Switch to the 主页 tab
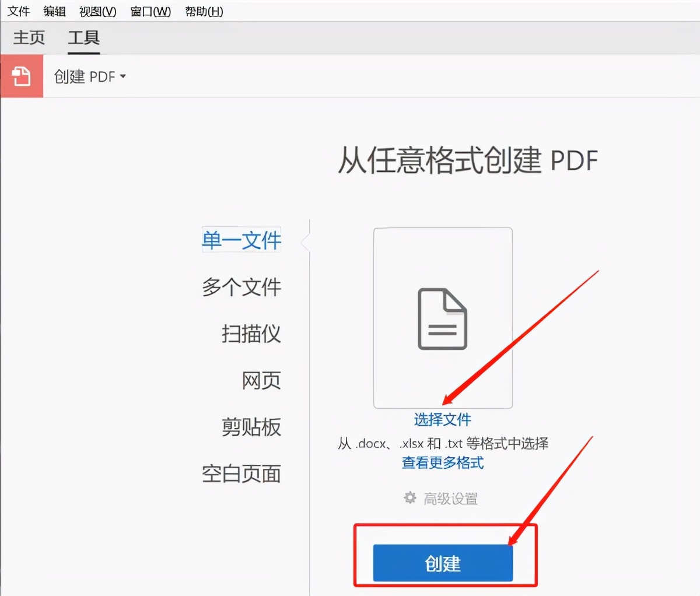Viewport: 700px width, 596px height. tap(28, 37)
